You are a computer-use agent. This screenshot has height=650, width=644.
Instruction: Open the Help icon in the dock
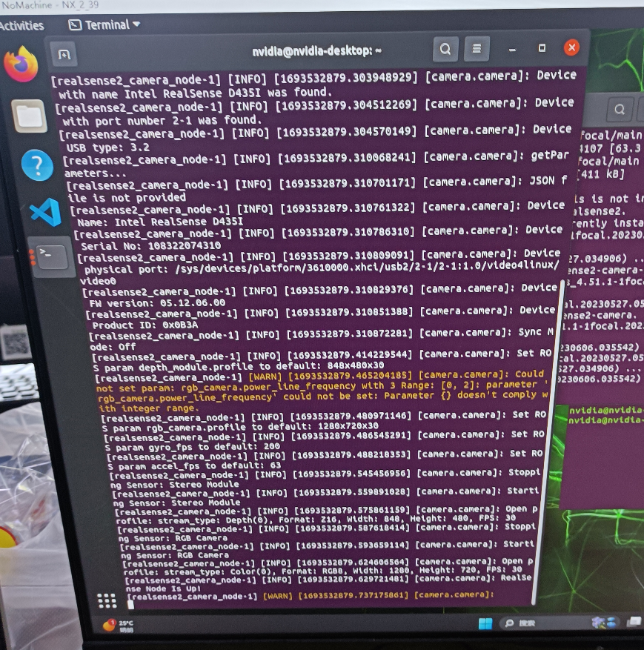tap(37, 165)
